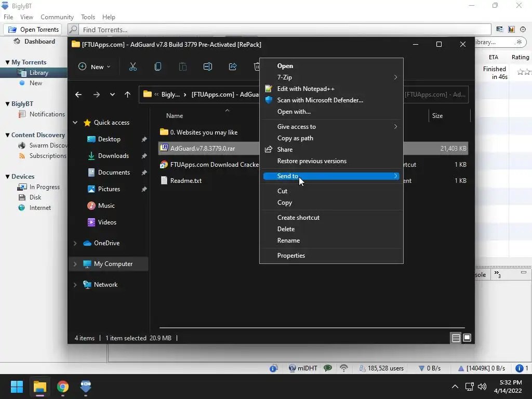Open Desktop in Quick access
The image size is (532, 399).
click(109, 139)
